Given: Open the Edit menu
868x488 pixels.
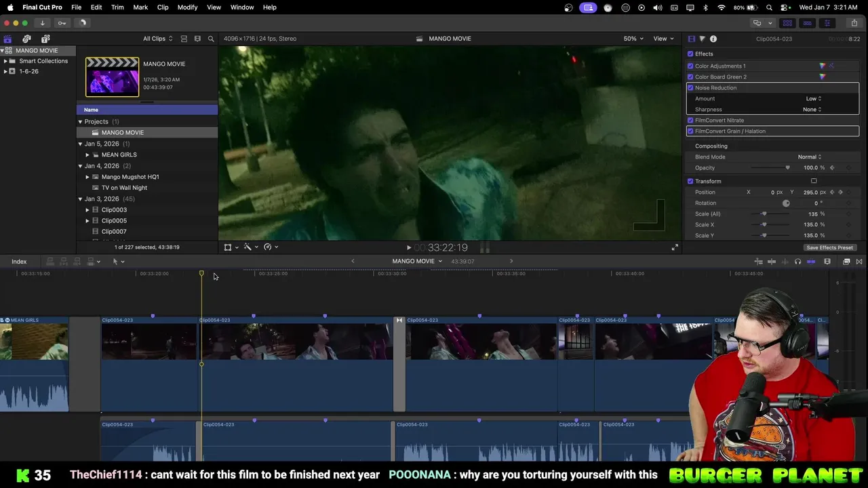Looking at the screenshot, I should [x=96, y=7].
